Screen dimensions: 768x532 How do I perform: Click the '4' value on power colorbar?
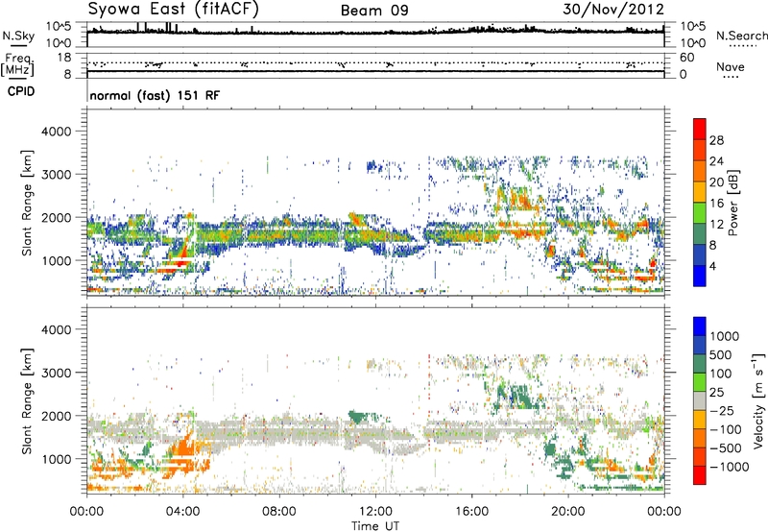(x=712, y=266)
